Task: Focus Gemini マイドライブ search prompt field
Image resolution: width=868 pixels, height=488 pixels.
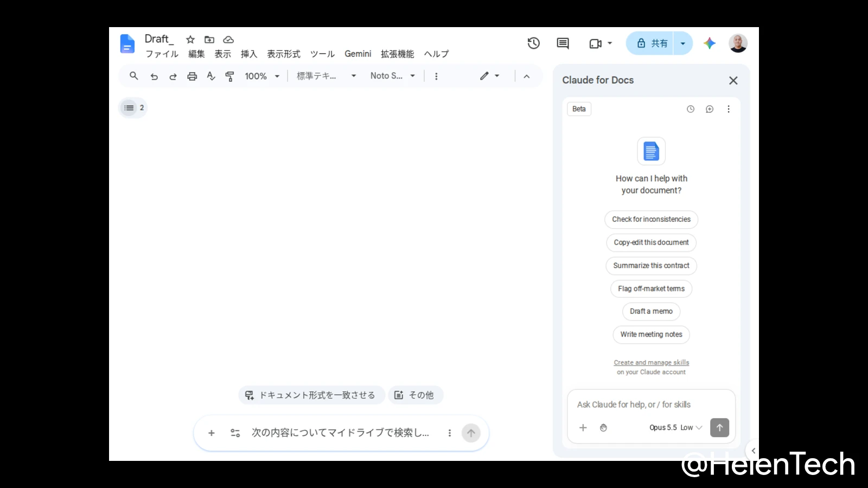Action: (x=340, y=433)
